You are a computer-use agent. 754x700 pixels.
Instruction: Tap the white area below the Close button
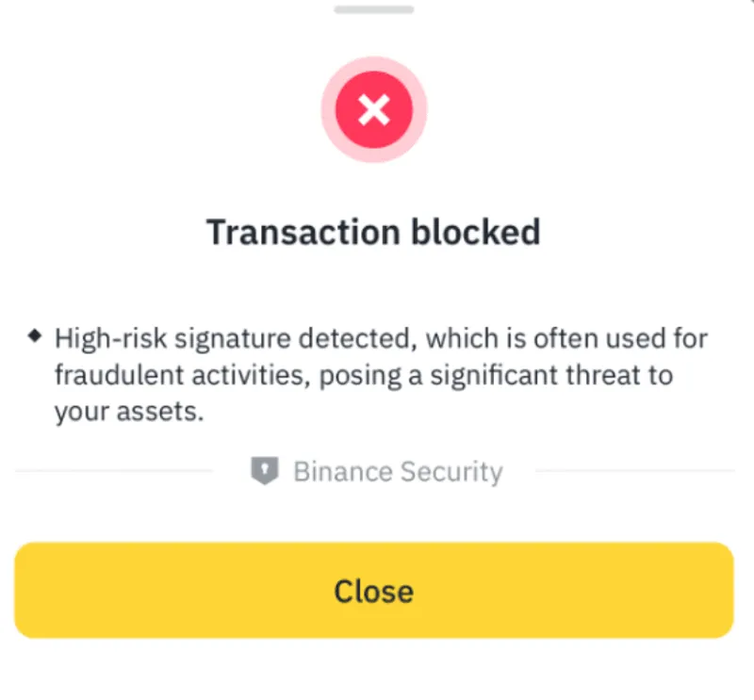coord(374,669)
